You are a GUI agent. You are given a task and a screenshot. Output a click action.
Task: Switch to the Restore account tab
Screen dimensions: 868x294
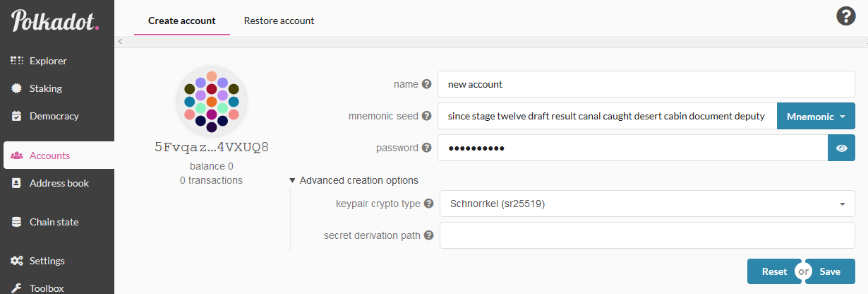tap(279, 20)
